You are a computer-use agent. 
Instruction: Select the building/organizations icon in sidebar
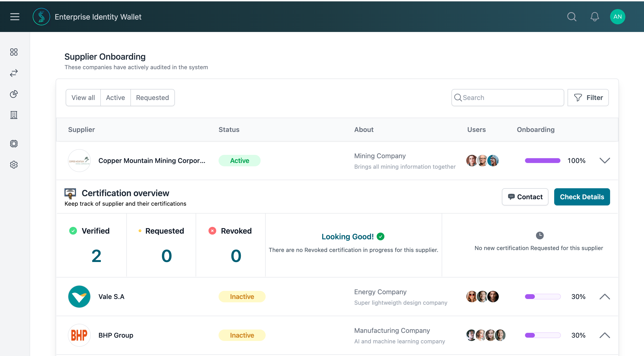click(x=14, y=115)
